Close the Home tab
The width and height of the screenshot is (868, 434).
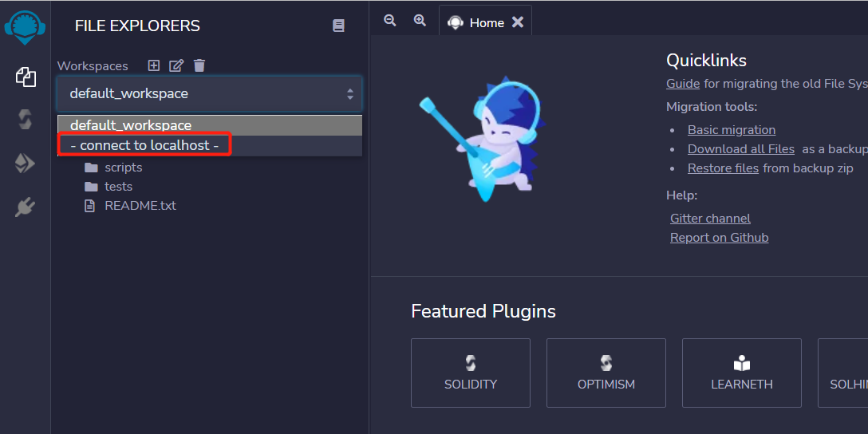tap(518, 22)
